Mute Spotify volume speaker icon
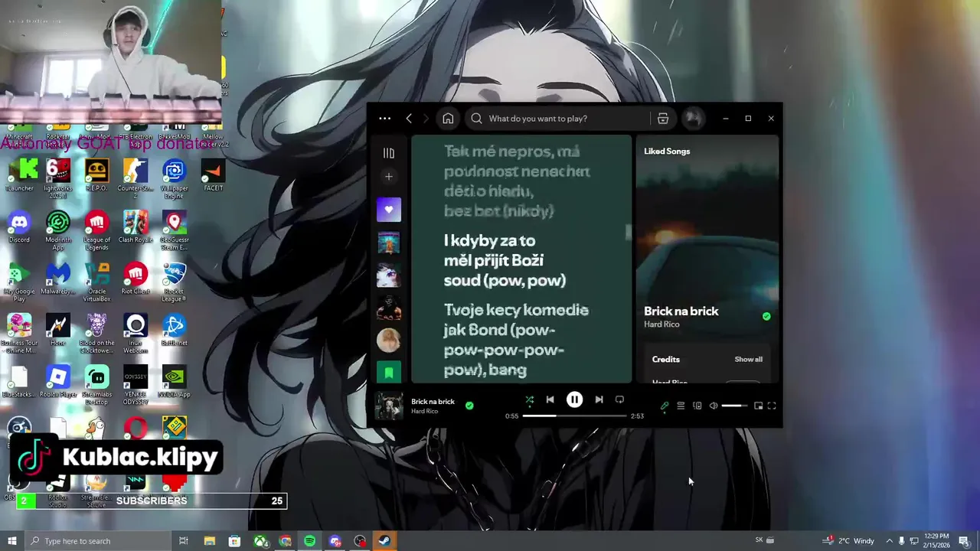Screen dimensions: 980x551 coord(714,406)
